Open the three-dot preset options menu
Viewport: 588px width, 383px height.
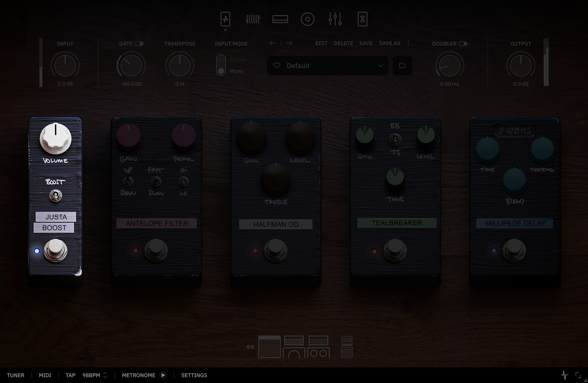[x=408, y=43]
